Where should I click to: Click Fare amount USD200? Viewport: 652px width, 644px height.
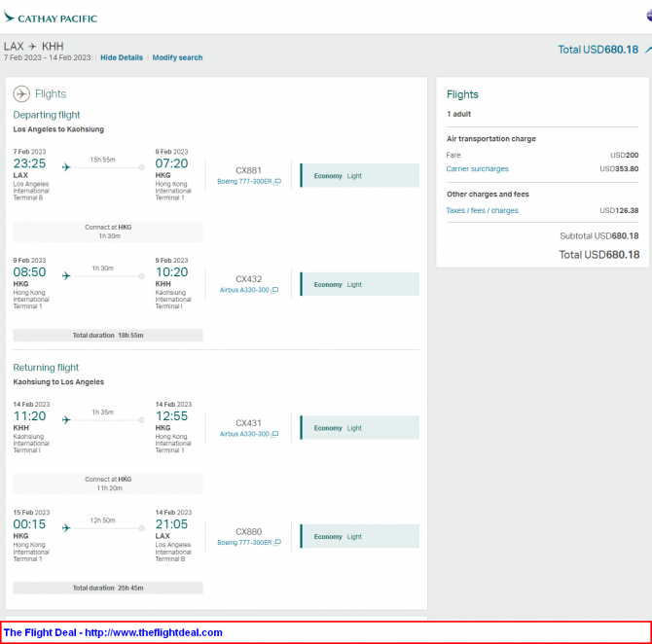pos(624,155)
